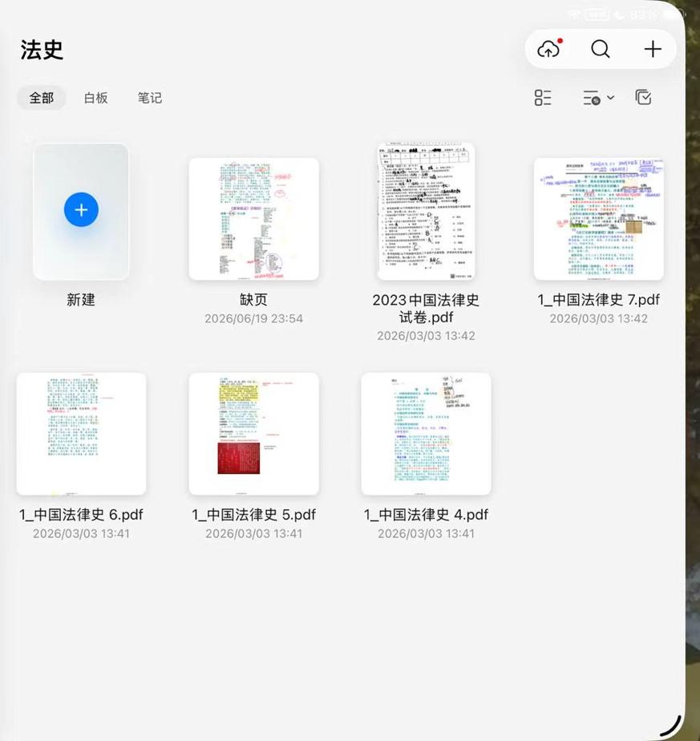The image size is (700, 741).
Task: Switch to the 白板 tab
Action: click(x=96, y=98)
